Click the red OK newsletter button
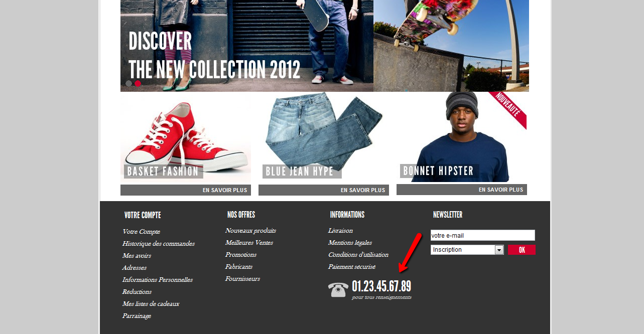Image resolution: width=644 pixels, height=334 pixels. [522, 250]
